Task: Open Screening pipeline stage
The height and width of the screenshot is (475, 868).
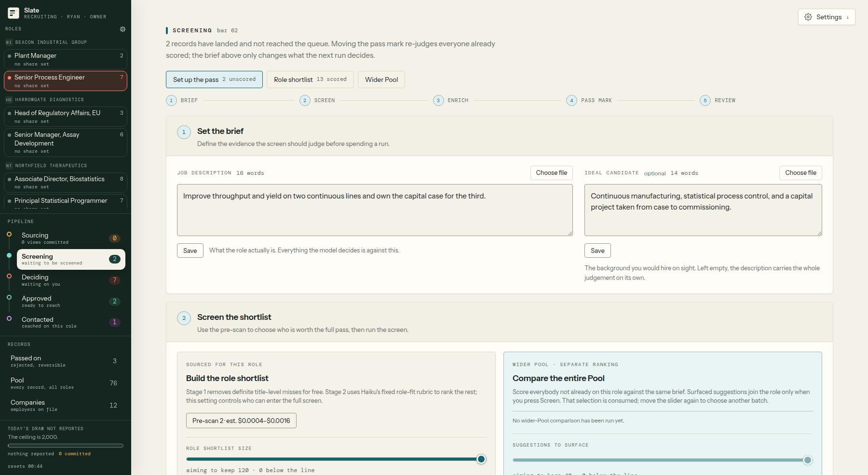Action: coord(71,259)
